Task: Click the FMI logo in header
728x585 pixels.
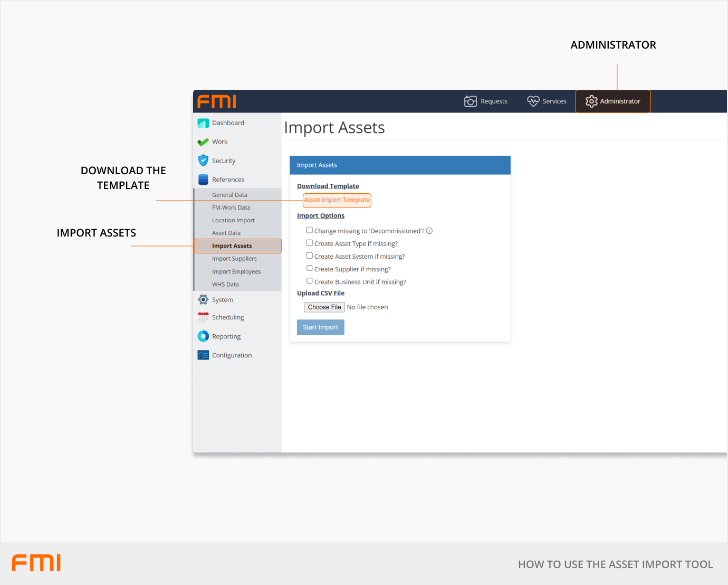Action: [216, 101]
